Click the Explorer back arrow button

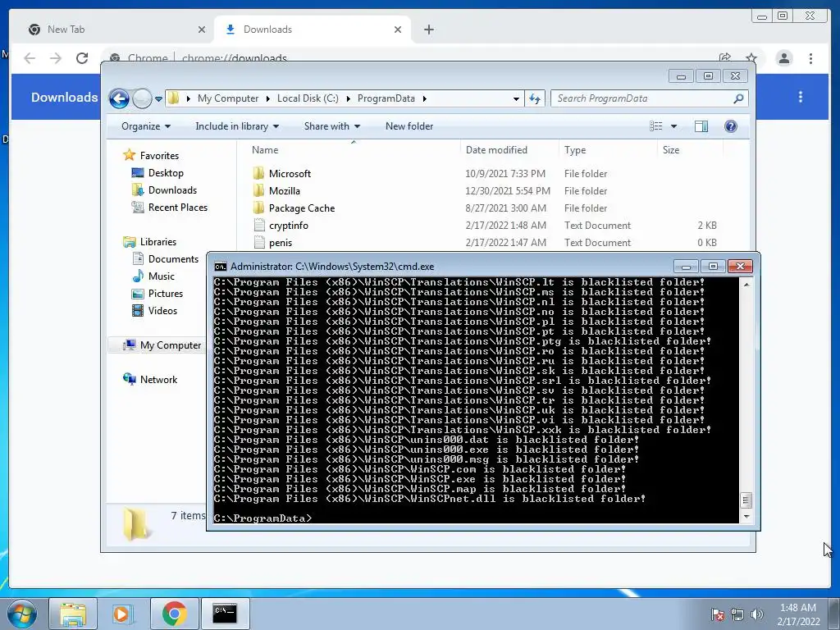[x=119, y=98]
